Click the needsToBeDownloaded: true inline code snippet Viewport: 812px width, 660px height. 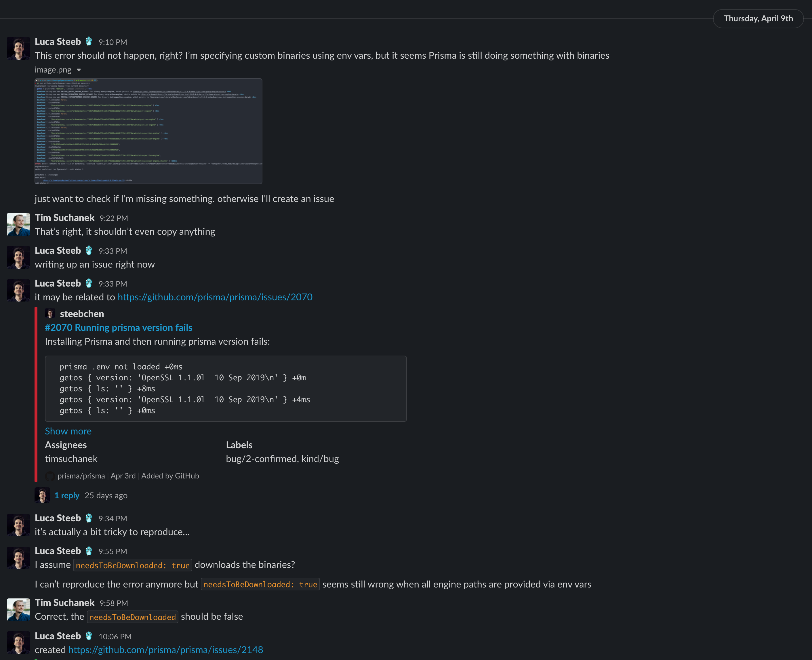click(132, 565)
